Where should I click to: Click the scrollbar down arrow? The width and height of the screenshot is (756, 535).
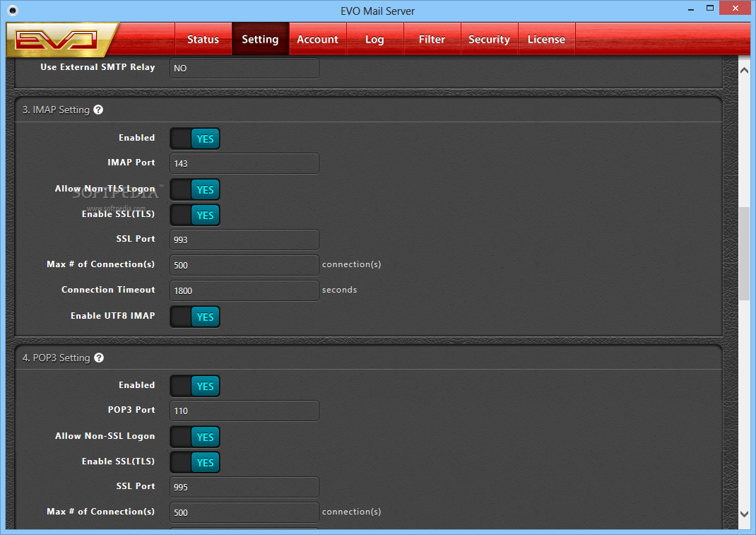pyautogui.click(x=744, y=515)
